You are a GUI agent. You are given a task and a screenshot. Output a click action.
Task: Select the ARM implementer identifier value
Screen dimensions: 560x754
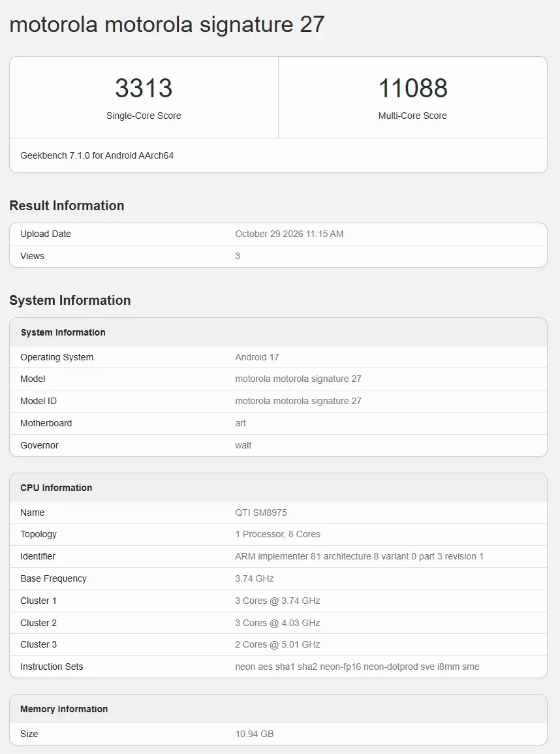pos(359,556)
